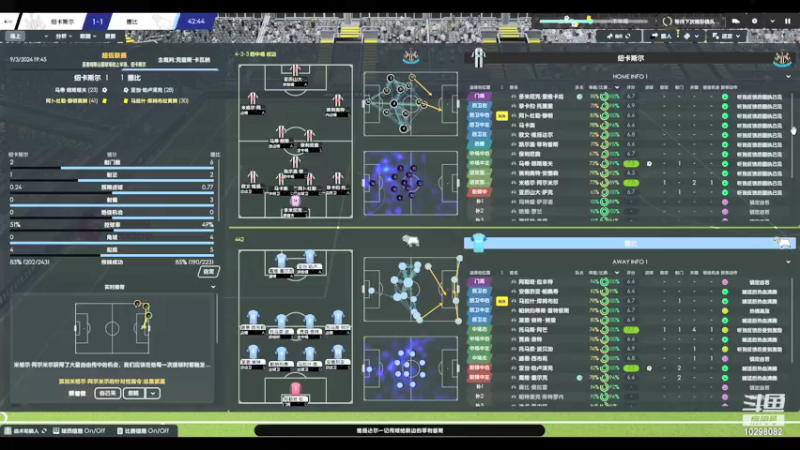Click the customise button under the match stats
This screenshot has width=800, height=450.
(209, 271)
